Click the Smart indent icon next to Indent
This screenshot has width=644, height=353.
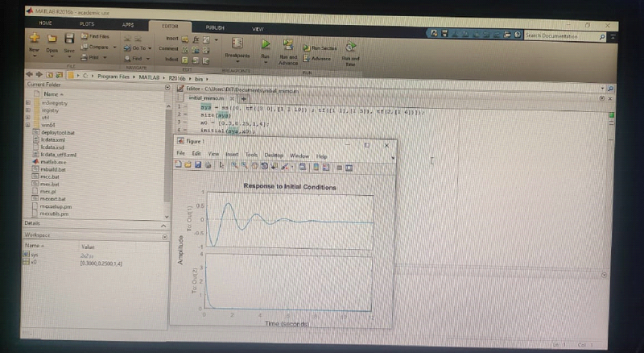pyautogui.click(x=185, y=60)
